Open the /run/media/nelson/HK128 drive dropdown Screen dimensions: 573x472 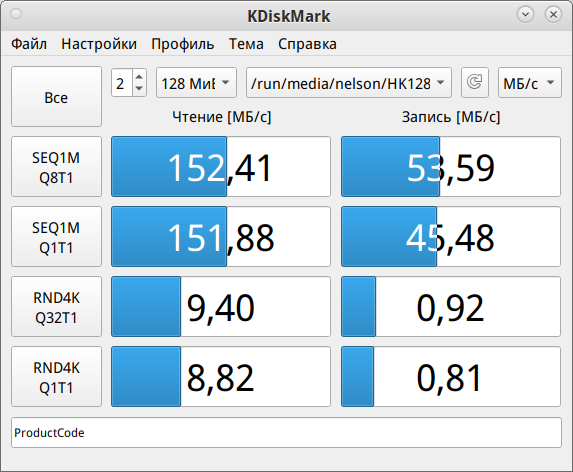tap(349, 83)
